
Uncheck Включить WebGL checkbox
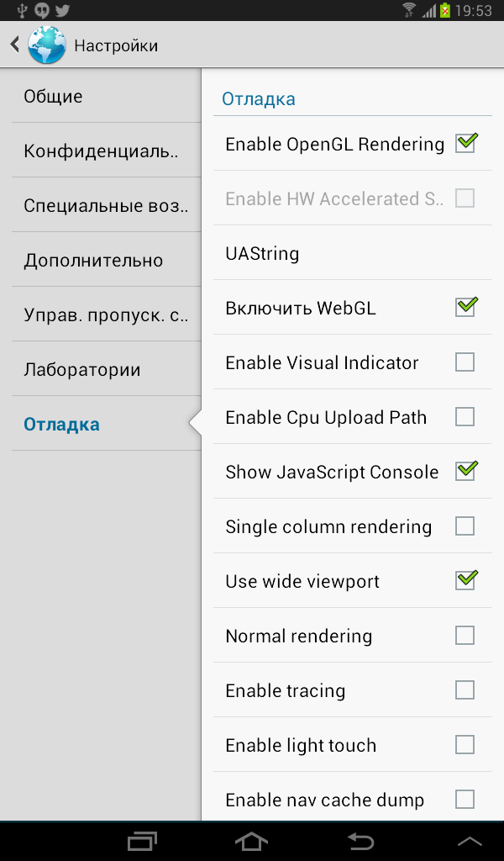[x=465, y=308]
